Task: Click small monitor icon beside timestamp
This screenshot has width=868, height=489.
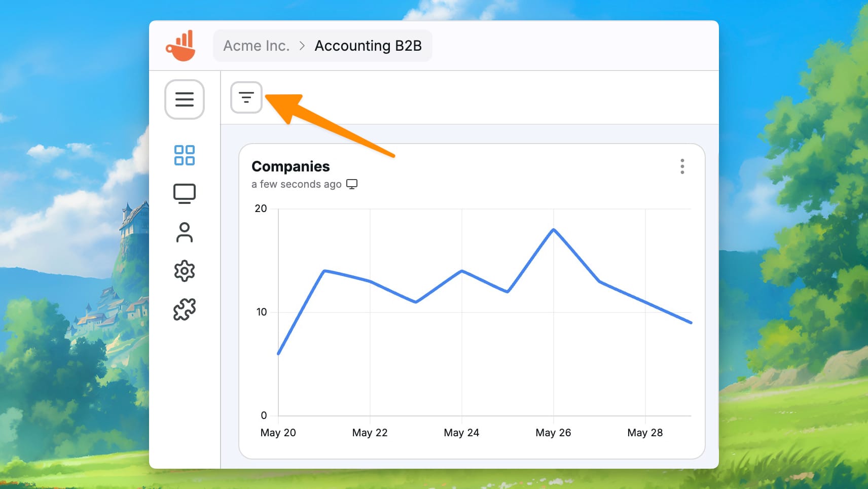Action: tap(352, 184)
